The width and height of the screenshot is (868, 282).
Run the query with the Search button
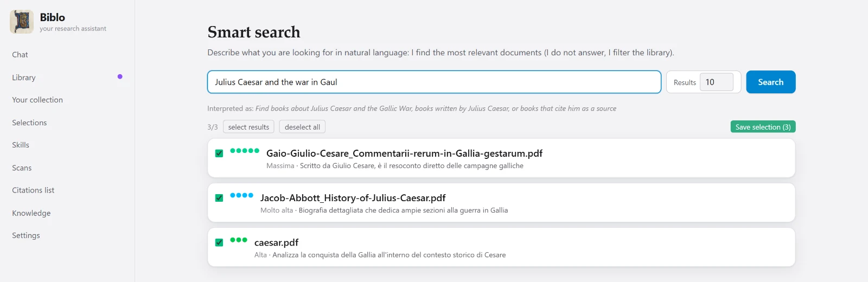tap(771, 82)
